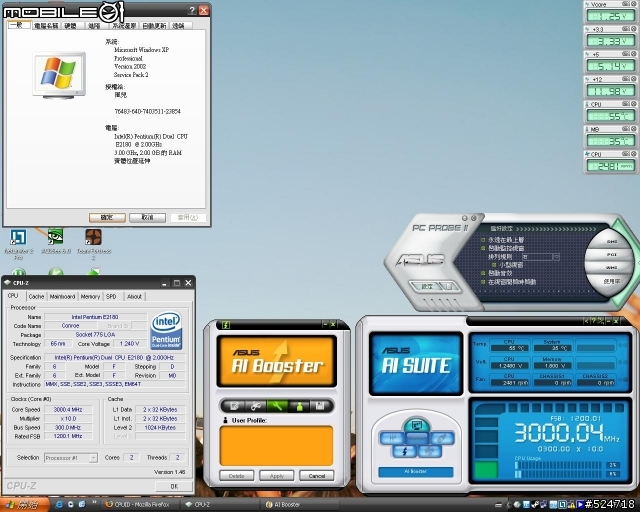Viewport: 640px width, 512px height.
Task: Click the help question mark in System Properties title
Action: (192, 11)
